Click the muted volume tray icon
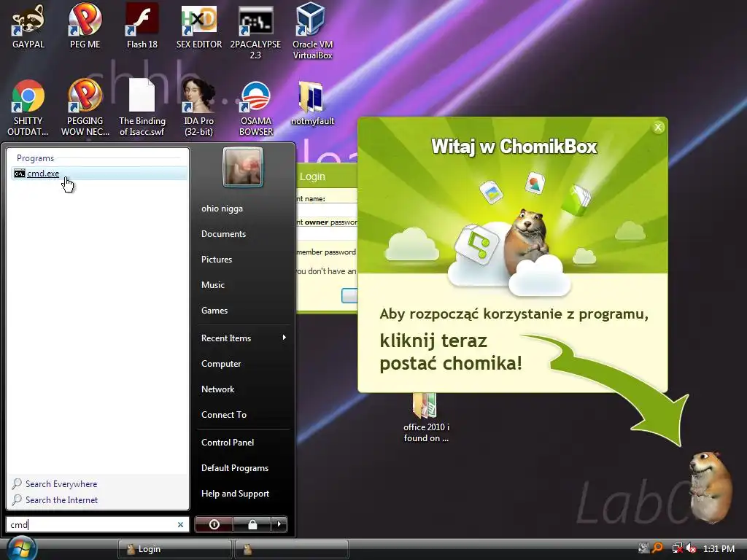The width and height of the screenshot is (747, 560). point(691,548)
